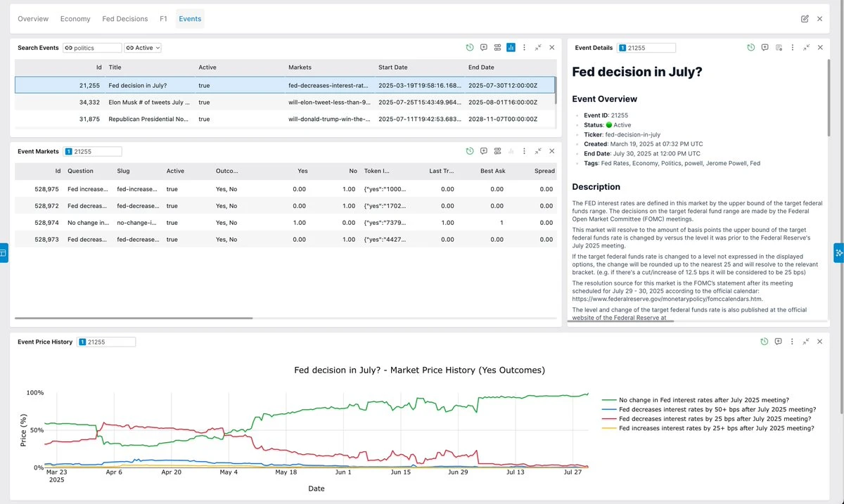Click refresh icon in Event Price History panel
This screenshot has width=844, height=504.
tap(765, 342)
